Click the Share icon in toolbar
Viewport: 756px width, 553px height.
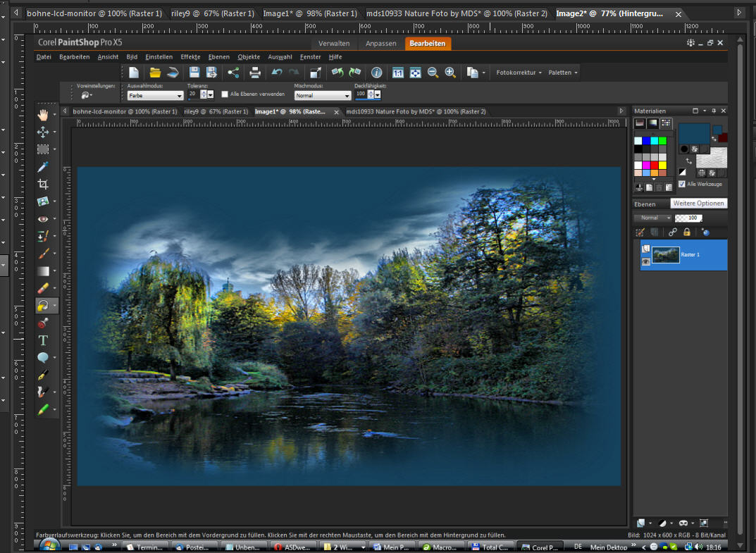[x=233, y=73]
